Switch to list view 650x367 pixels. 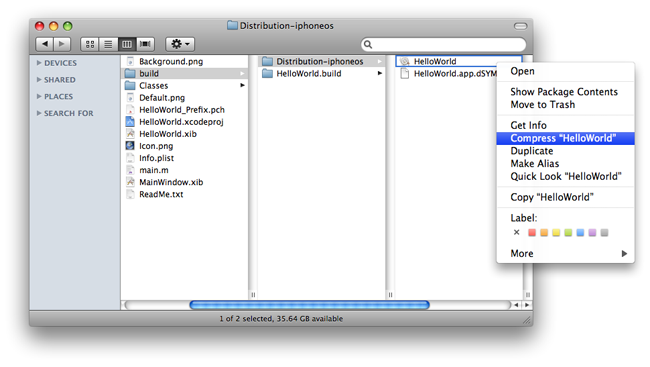point(108,44)
